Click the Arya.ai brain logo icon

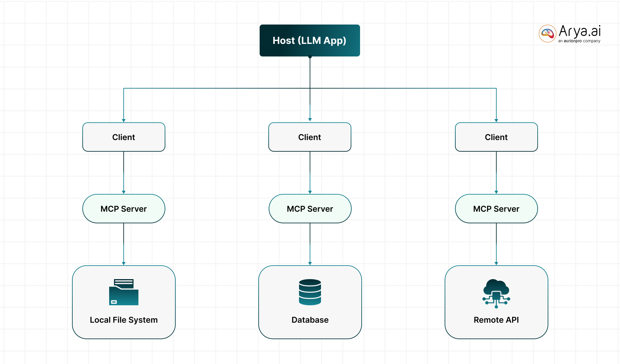pyautogui.click(x=547, y=34)
